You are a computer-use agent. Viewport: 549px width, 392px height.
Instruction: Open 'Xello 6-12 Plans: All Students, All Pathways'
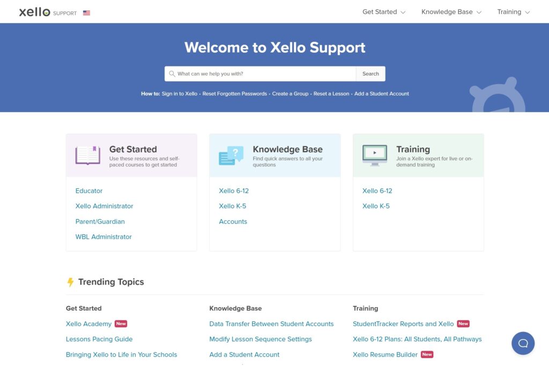[x=417, y=339]
